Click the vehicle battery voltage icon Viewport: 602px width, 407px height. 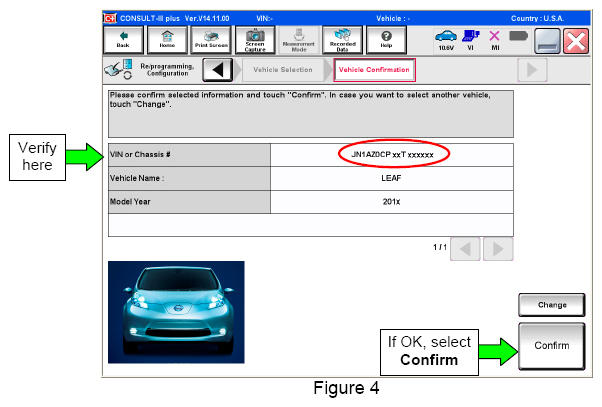click(x=446, y=40)
